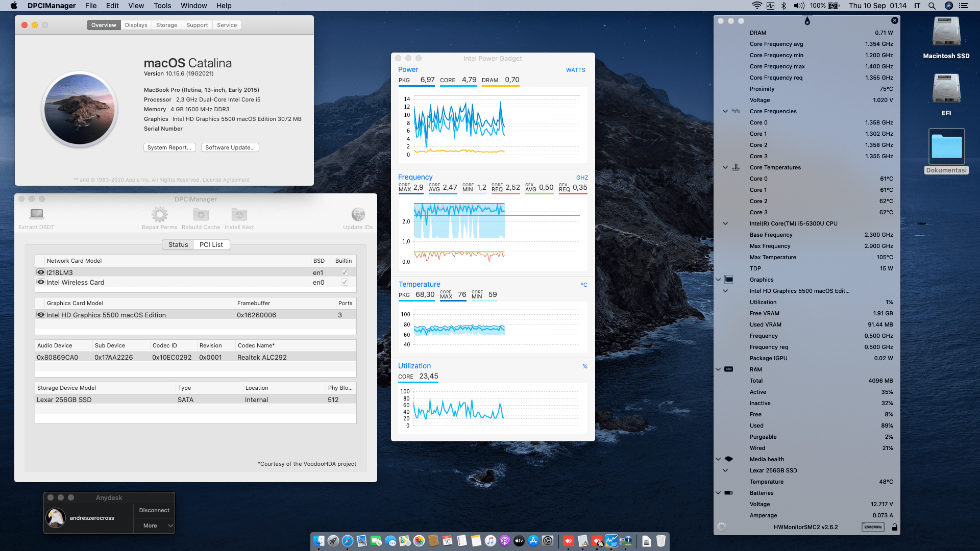Click the 2500MHz badge in HWMonitor

pos(873,527)
